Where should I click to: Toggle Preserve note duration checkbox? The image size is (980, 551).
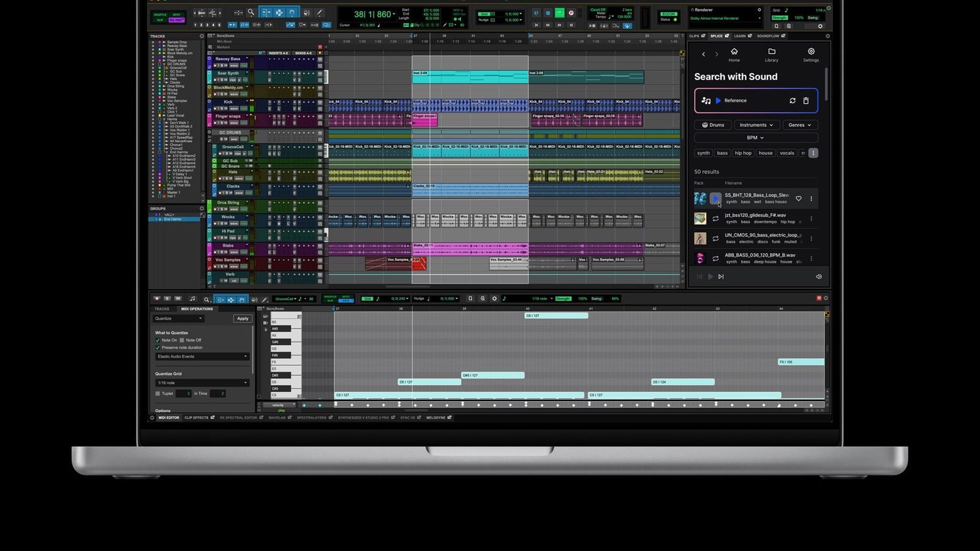point(157,348)
